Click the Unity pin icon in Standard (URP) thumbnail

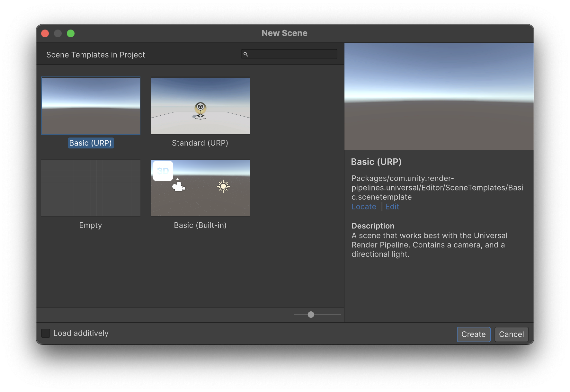[200, 109]
